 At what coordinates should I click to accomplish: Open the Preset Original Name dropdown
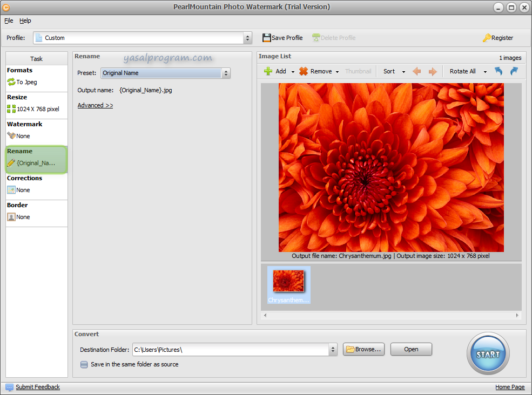click(x=226, y=73)
